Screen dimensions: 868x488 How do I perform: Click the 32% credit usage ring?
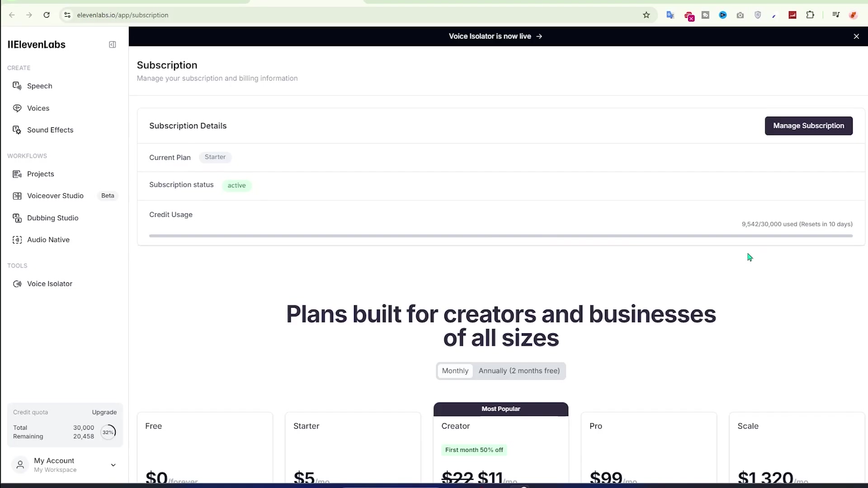[x=108, y=432]
